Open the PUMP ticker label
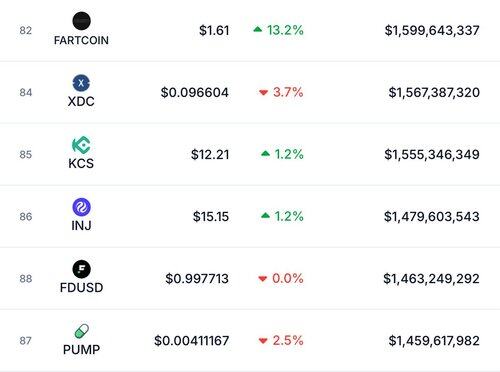500x372 pixels. click(x=81, y=350)
